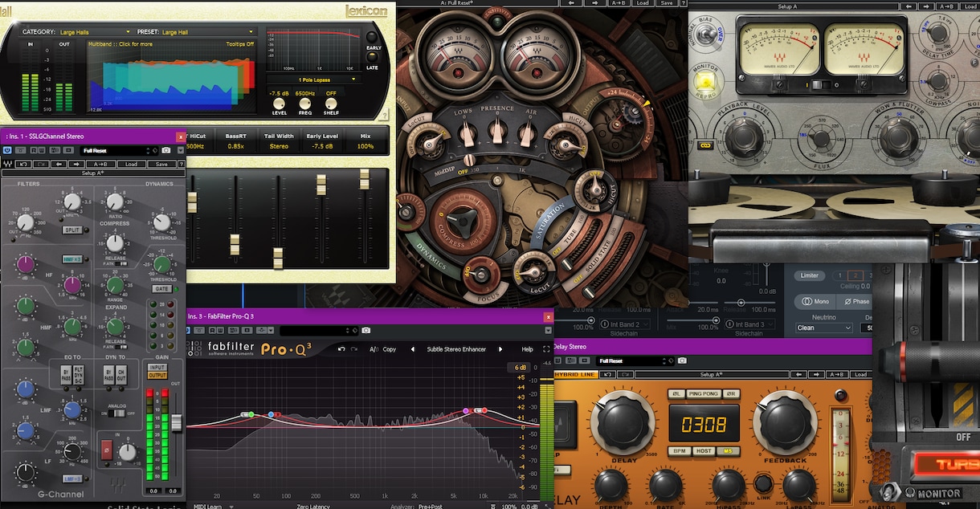Click SSLGChannel power bypass icon
The width and height of the screenshot is (980, 509).
pos(7,150)
